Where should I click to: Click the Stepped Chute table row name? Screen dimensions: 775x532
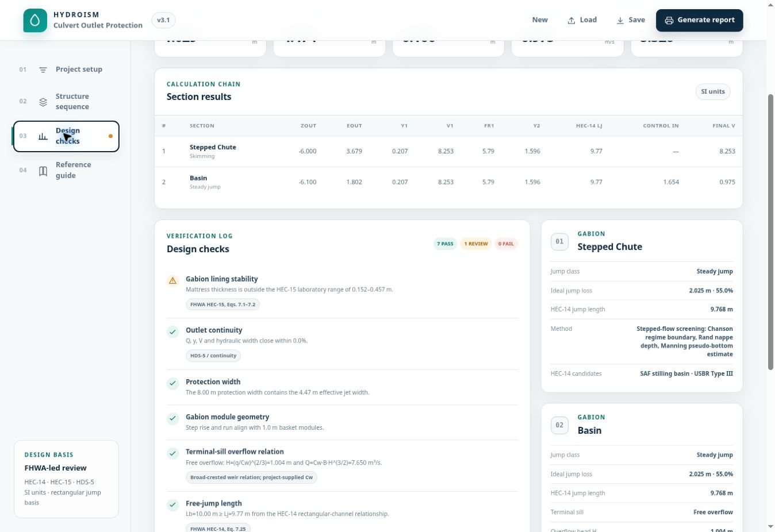click(213, 147)
